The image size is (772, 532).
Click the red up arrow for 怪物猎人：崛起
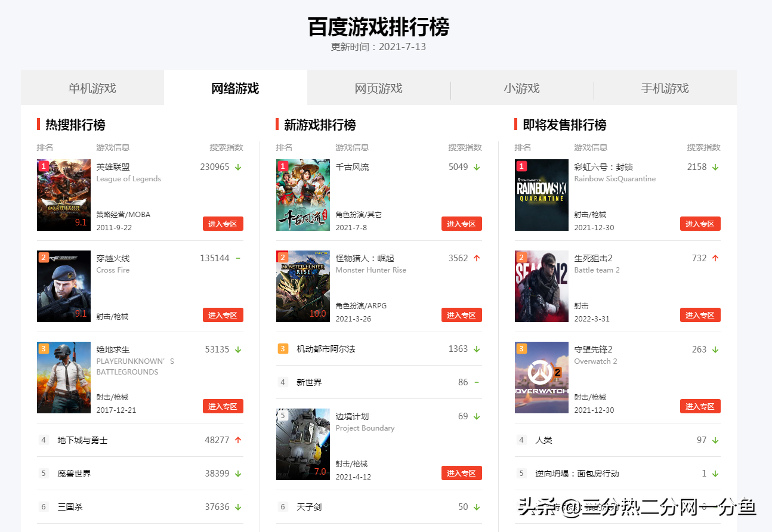click(477, 258)
